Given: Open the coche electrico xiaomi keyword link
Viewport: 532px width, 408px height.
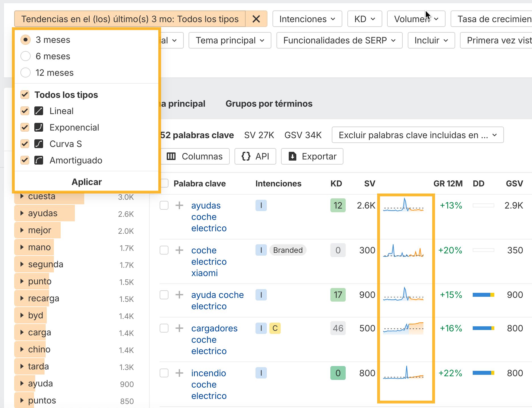Looking at the screenshot, I should tap(209, 262).
